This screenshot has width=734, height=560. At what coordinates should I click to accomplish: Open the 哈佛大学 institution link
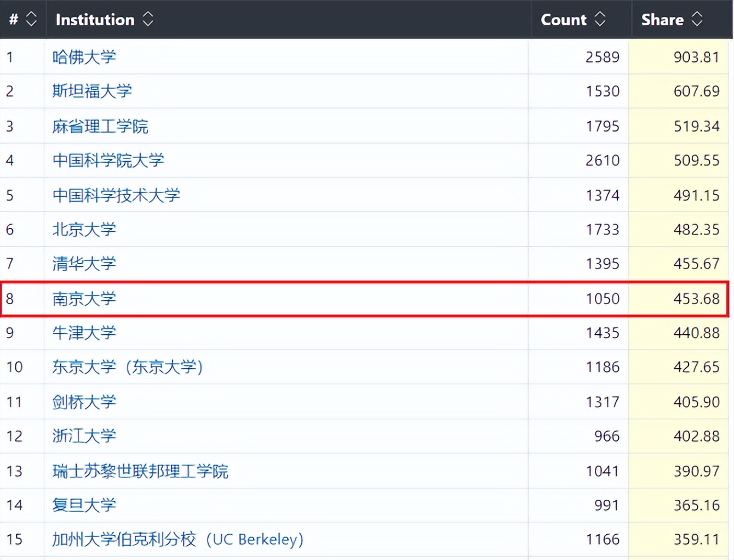coord(84,57)
